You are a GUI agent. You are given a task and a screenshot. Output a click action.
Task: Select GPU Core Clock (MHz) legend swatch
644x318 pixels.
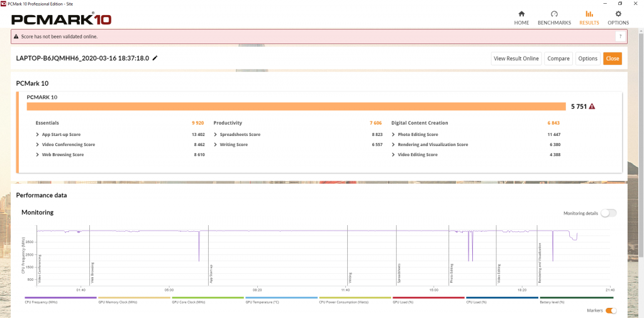pos(208,297)
